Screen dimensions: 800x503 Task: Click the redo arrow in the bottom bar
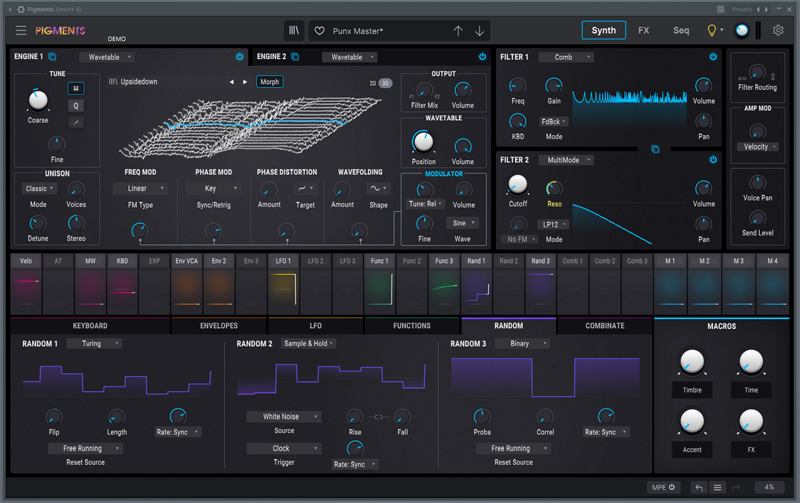736,488
